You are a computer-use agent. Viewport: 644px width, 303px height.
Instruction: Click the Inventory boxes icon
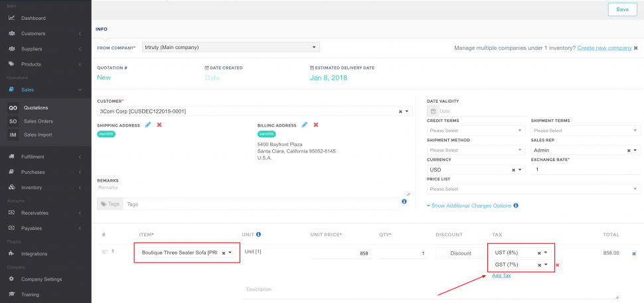12,188
